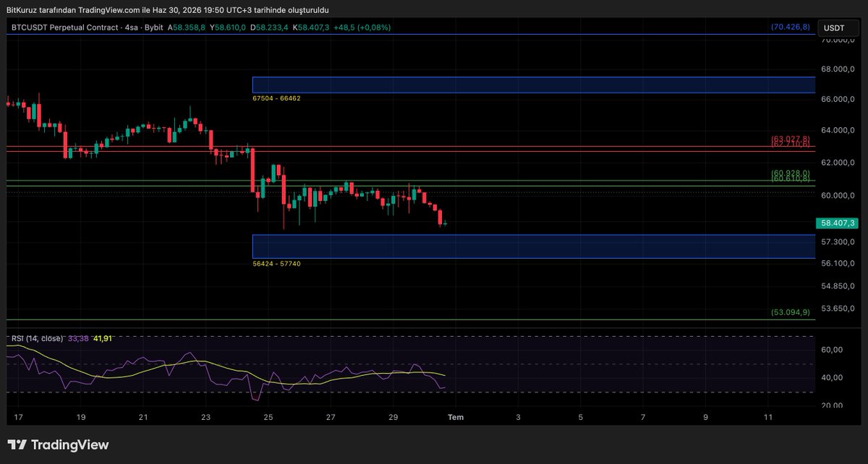868x464 pixels.
Task: Click the 68.000,0 price axis label
Action: coord(838,69)
